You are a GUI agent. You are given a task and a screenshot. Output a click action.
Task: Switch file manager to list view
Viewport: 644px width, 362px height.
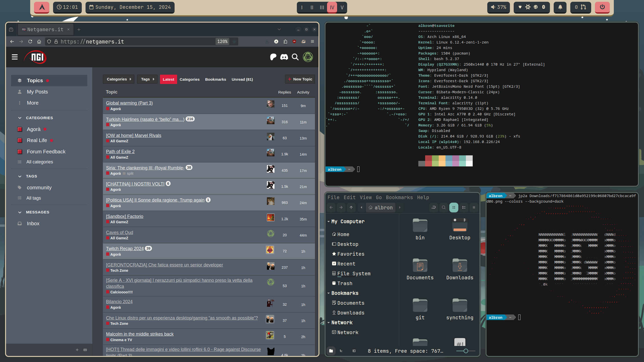click(464, 207)
